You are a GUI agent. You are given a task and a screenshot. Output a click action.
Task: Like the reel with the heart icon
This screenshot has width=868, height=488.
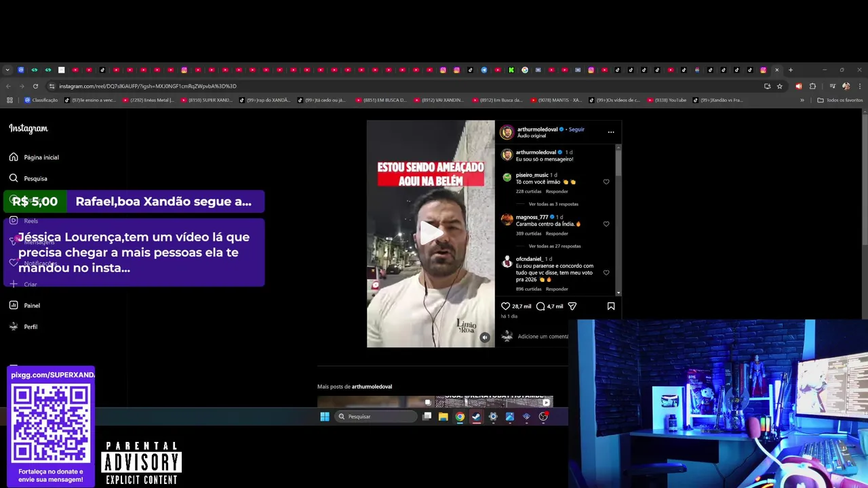[x=505, y=306]
